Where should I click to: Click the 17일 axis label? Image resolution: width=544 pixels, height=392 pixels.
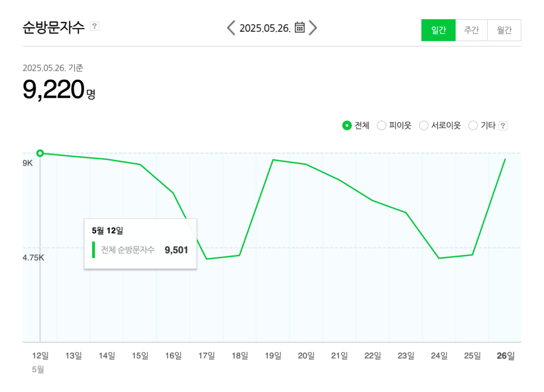tap(207, 355)
